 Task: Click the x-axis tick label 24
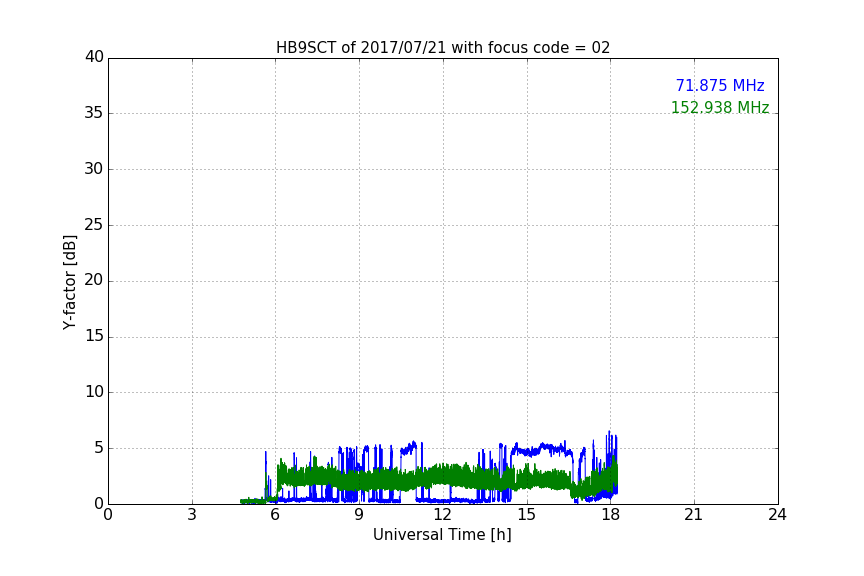click(777, 515)
